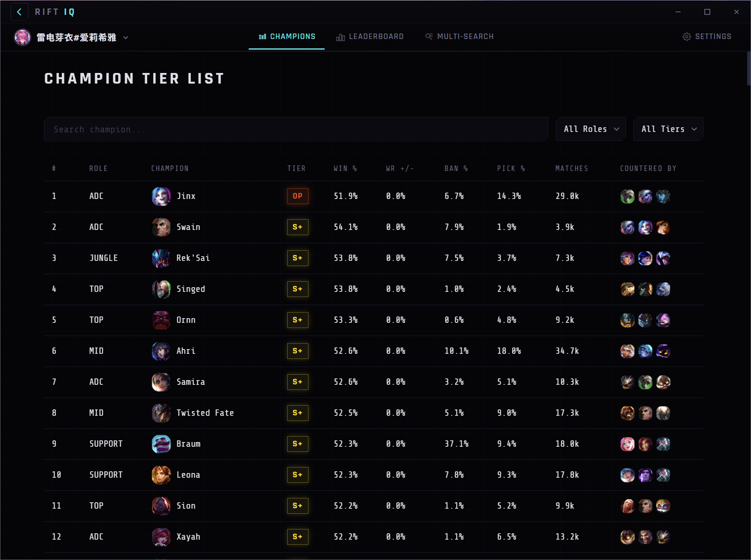Click Braum champion portrait
The width and height of the screenshot is (751, 560).
[161, 444]
